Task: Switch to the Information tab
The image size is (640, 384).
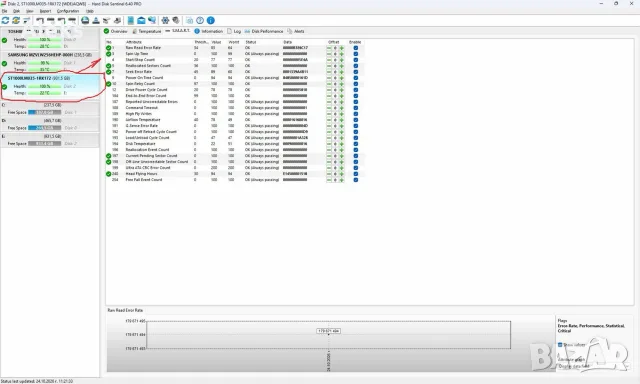Action: coord(209,31)
